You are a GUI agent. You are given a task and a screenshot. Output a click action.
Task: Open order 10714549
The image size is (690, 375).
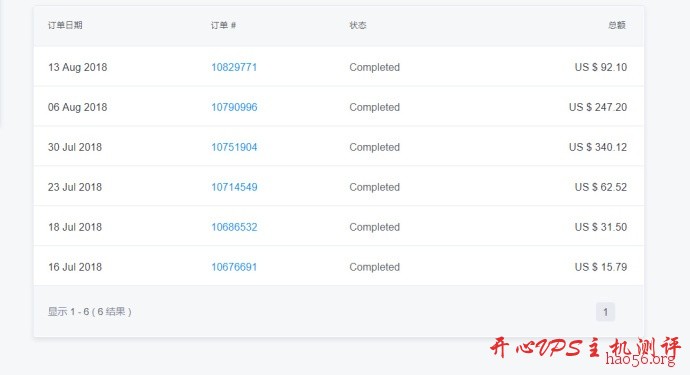point(234,187)
